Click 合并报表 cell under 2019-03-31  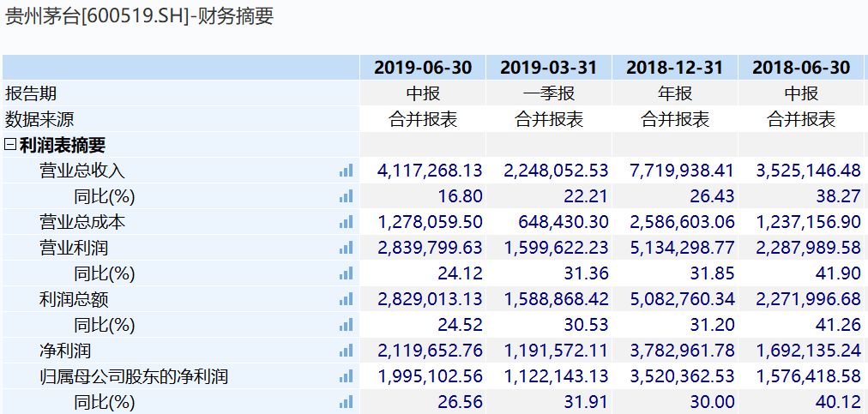pyautogui.click(x=549, y=119)
